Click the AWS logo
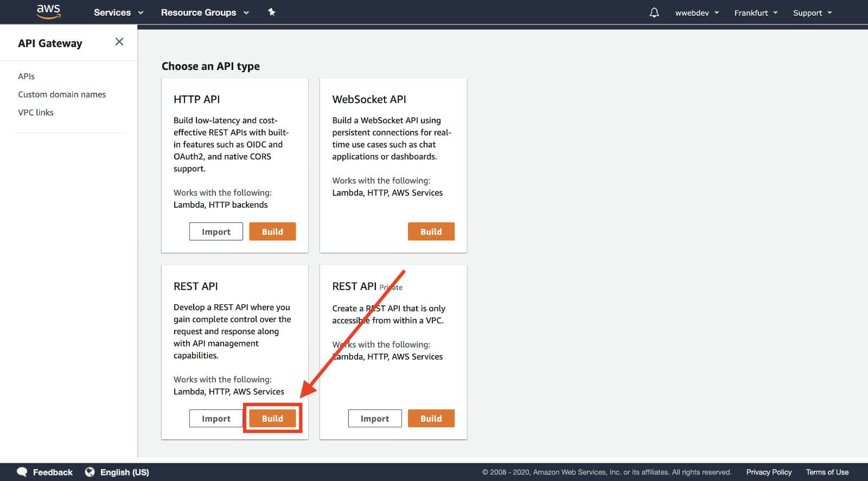 48,12
